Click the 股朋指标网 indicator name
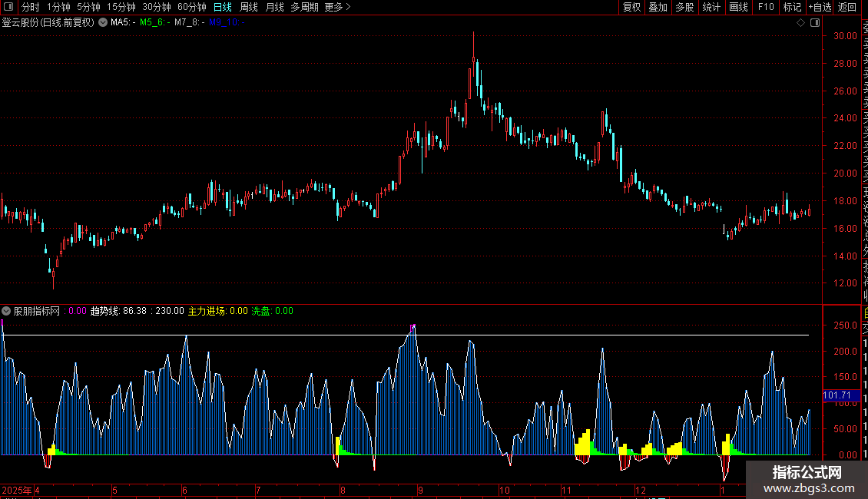This screenshot has width=868, height=499. coord(37,311)
